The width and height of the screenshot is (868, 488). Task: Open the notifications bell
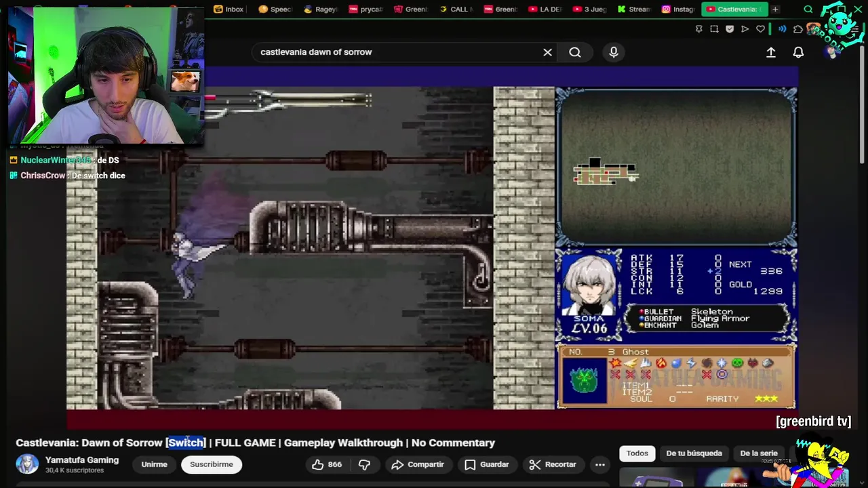(798, 52)
